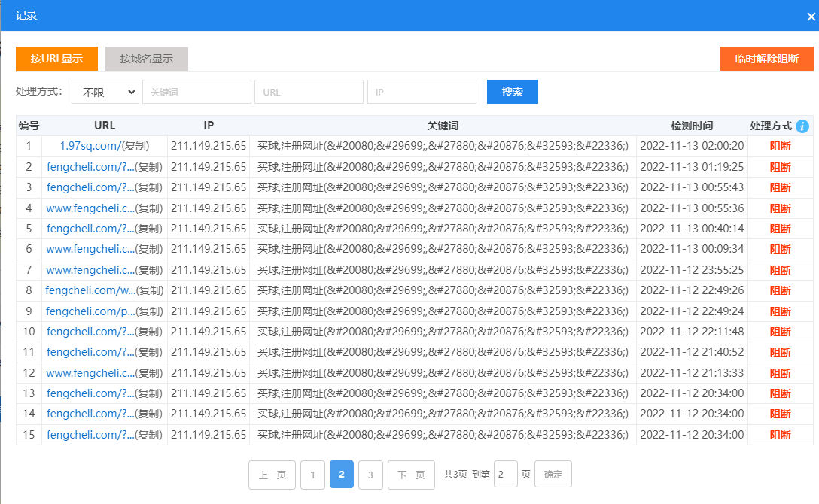Open the 1.97sq.com/ link in row 1

pos(90,146)
